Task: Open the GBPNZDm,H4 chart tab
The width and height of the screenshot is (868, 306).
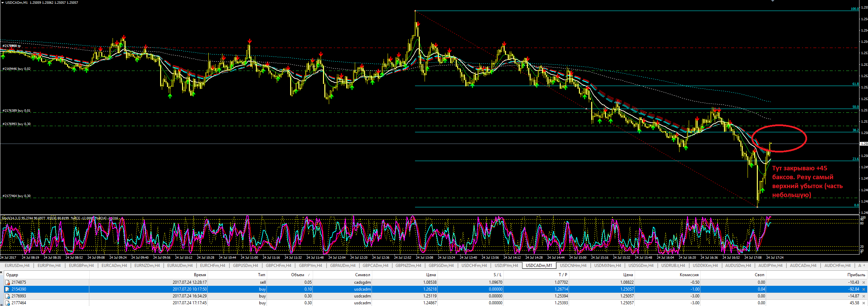Action: pos(409,266)
